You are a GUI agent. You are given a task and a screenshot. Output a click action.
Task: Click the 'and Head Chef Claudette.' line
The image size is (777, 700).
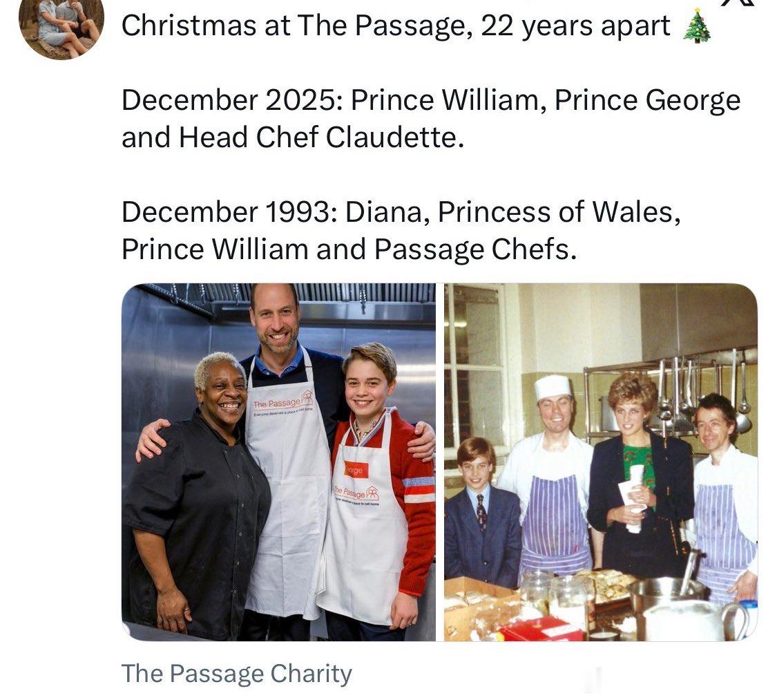(x=293, y=138)
